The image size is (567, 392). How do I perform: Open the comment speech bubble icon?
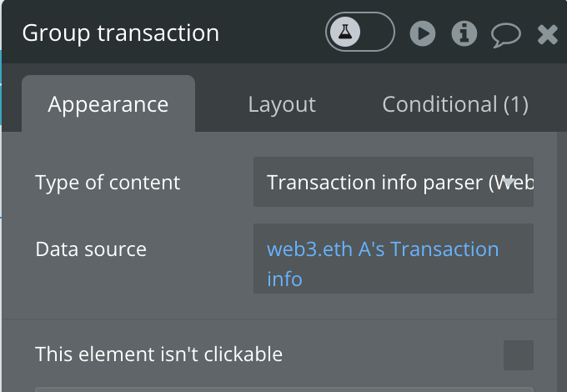[506, 35]
